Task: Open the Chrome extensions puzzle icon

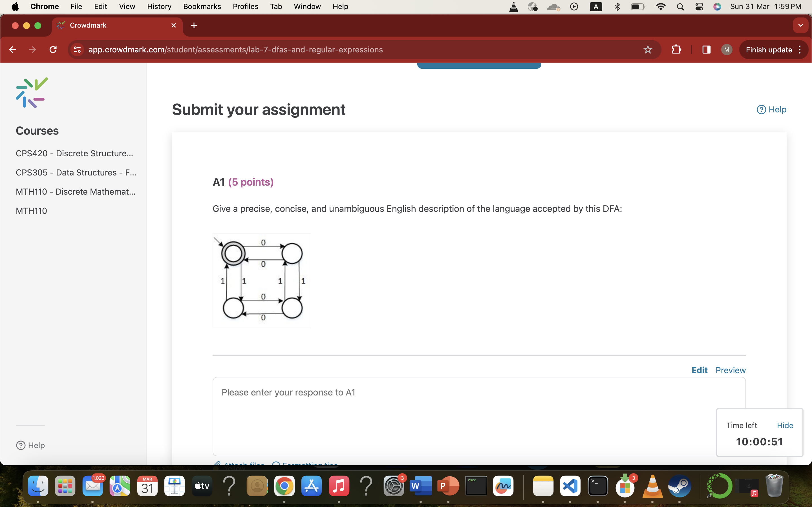Action: click(676, 49)
